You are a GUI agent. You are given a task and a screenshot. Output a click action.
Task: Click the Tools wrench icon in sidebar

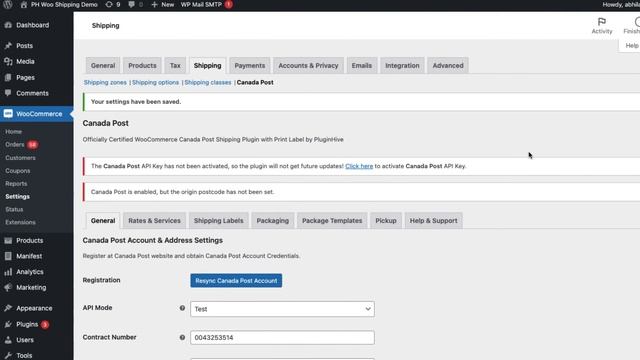[x=8, y=356]
